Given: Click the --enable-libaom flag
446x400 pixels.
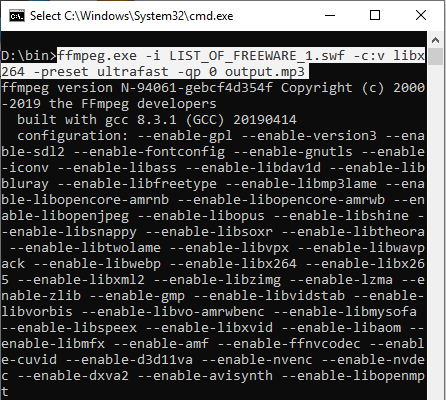Looking at the screenshot, I should coord(341,328).
